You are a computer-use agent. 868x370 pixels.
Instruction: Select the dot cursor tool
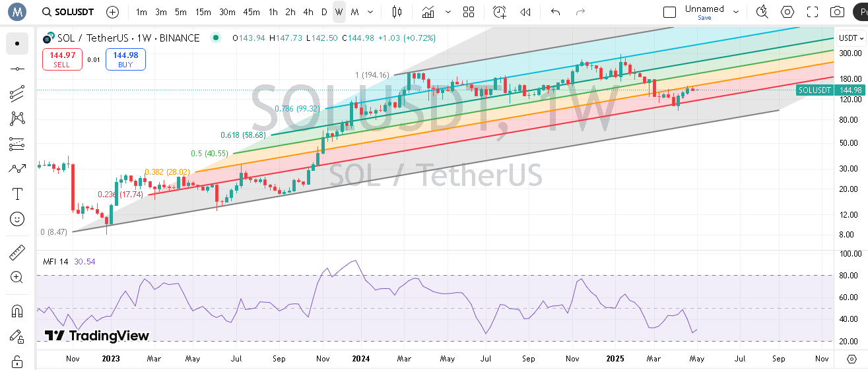click(17, 44)
